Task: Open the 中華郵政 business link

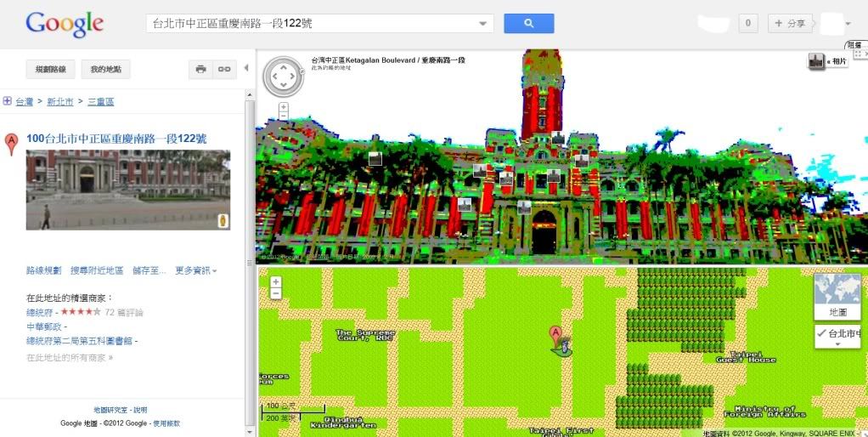Action: coord(43,326)
